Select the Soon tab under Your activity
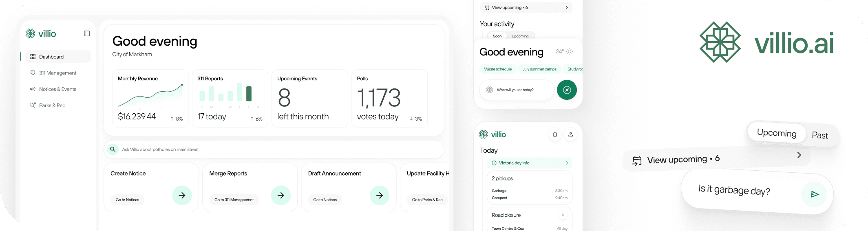The width and height of the screenshot is (868, 231). [x=497, y=36]
